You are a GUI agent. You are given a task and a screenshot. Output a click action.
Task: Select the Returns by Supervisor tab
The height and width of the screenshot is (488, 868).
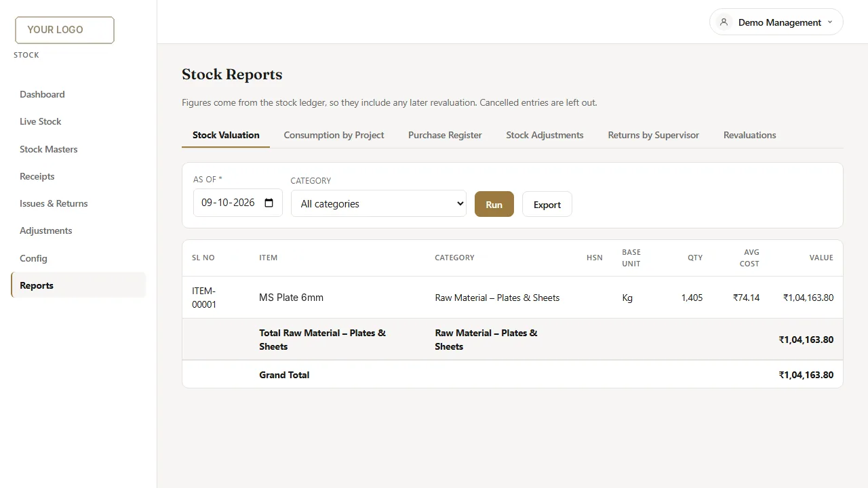[x=653, y=135]
